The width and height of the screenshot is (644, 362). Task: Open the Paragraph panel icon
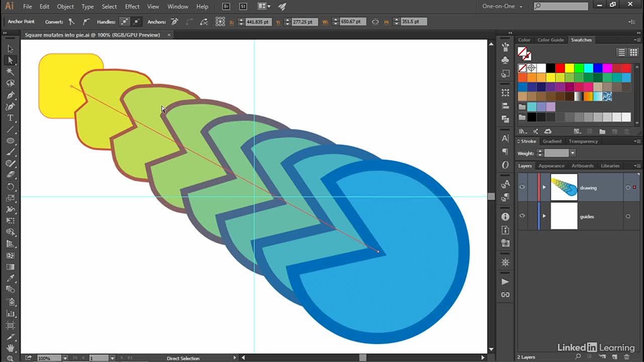505,151
